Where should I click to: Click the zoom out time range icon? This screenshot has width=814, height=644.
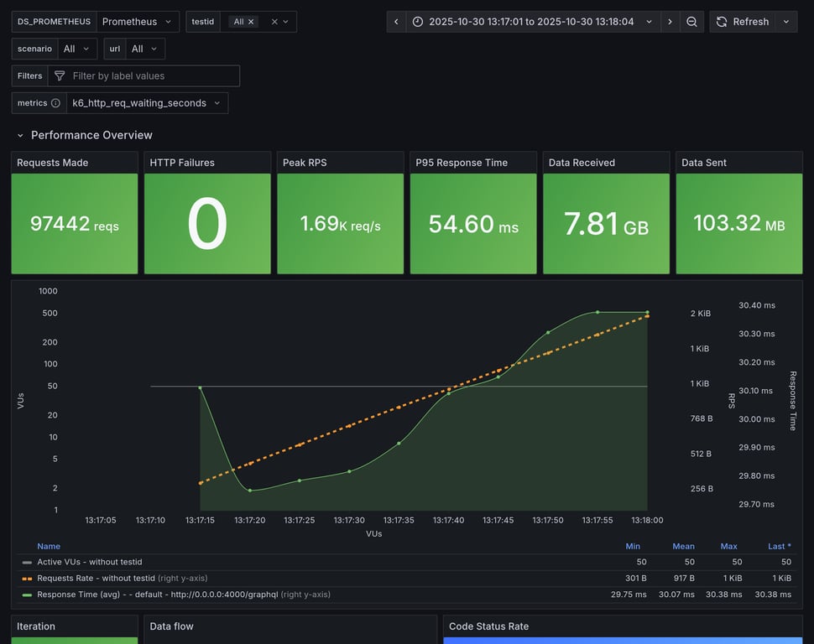pos(691,22)
